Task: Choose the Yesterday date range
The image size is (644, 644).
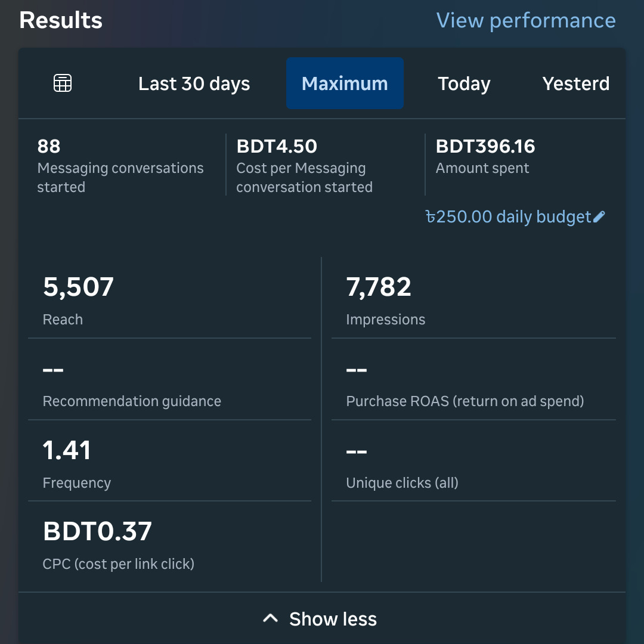Action: tap(576, 83)
